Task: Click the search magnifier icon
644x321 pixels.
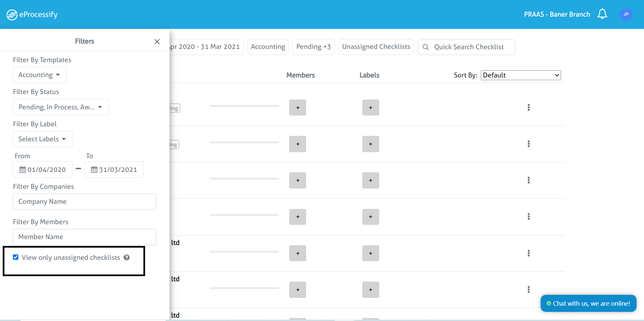Action: point(425,47)
